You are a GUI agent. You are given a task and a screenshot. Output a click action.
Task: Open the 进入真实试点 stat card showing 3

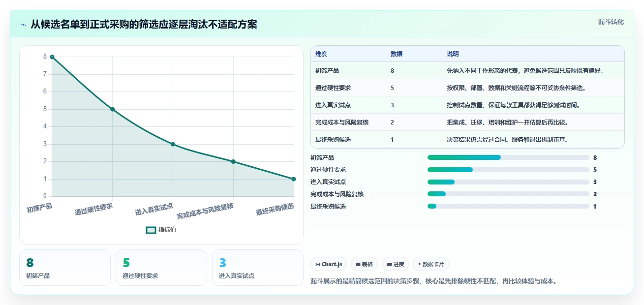(x=258, y=268)
